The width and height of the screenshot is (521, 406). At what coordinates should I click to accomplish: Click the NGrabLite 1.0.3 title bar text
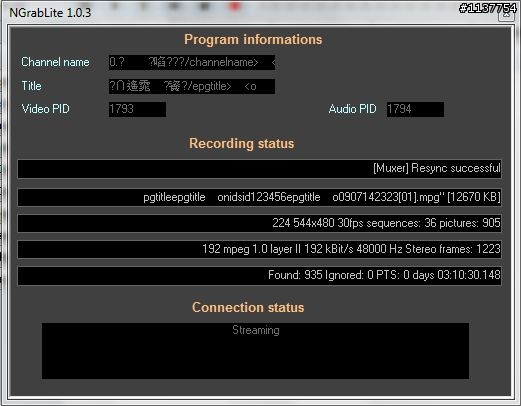click(50, 13)
